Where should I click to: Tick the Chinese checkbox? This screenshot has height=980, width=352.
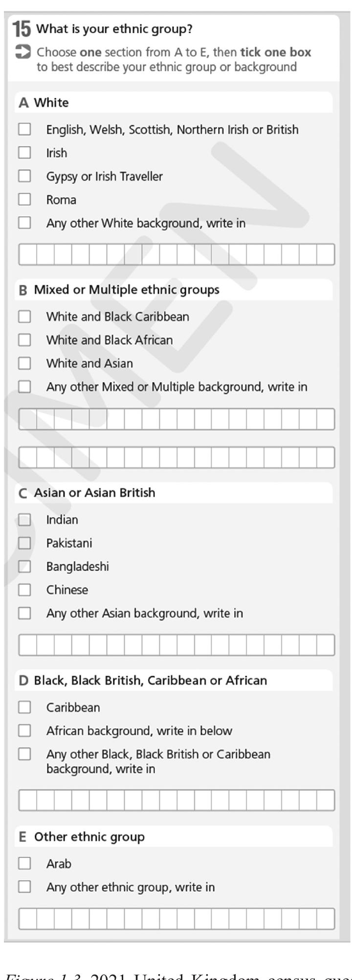click(x=24, y=590)
